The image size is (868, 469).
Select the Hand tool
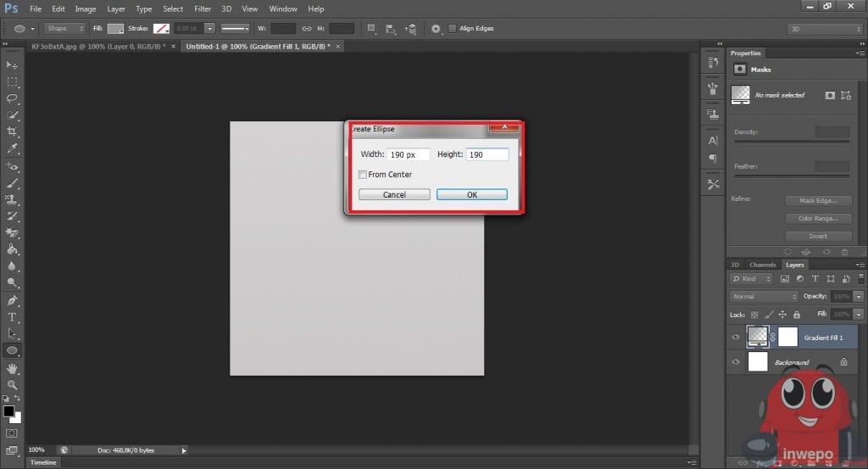[x=12, y=368]
